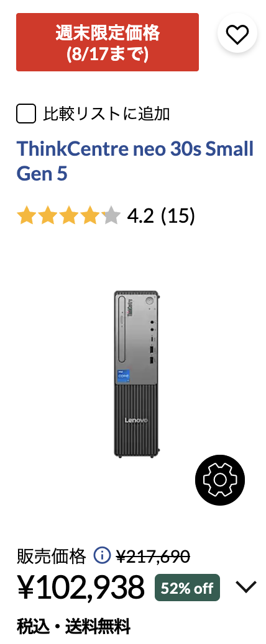Click the green 52% off badge
This screenshot has height=644, width=266.
187,588
